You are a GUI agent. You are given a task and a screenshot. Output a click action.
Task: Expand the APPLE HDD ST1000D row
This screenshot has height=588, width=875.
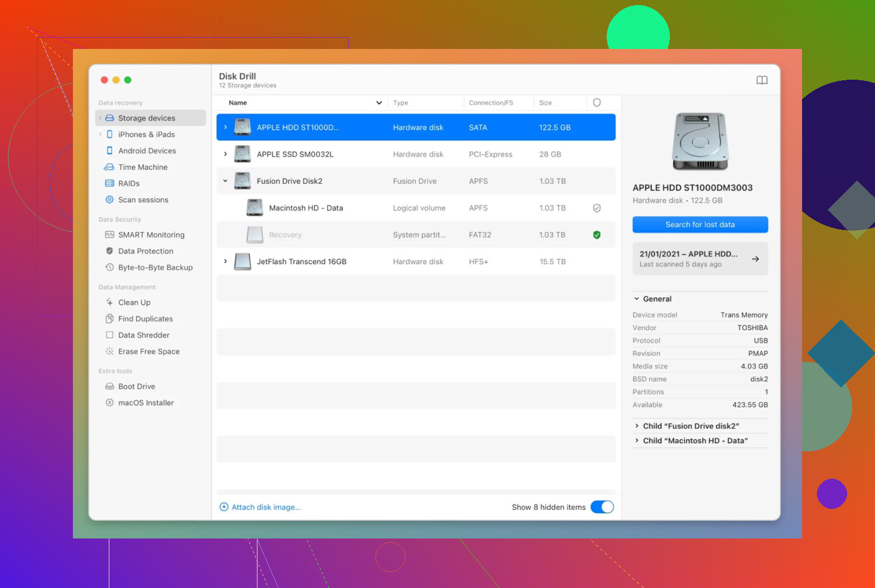[226, 128]
